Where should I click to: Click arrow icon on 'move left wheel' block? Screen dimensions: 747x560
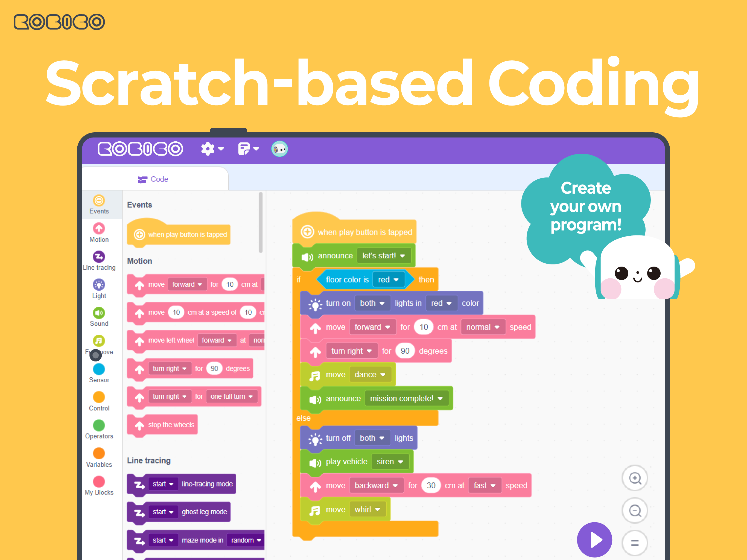point(139,342)
